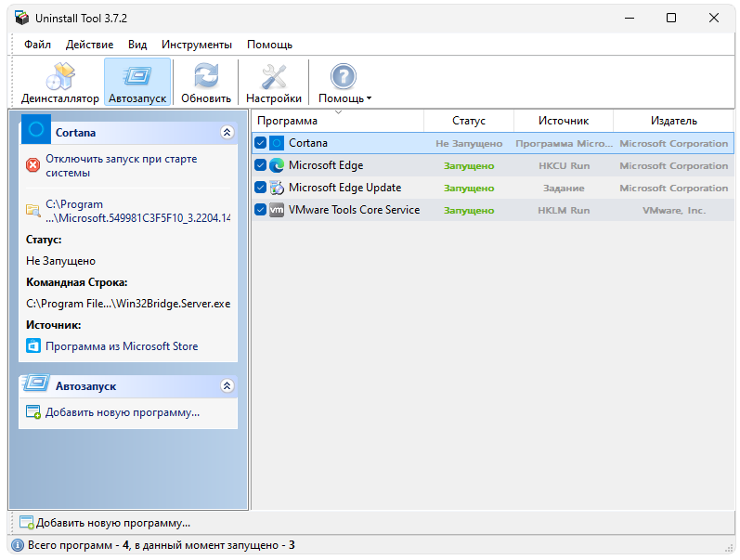This screenshot has height=560, width=740.
Task: Sort list by Издатель column header
Action: (x=673, y=121)
